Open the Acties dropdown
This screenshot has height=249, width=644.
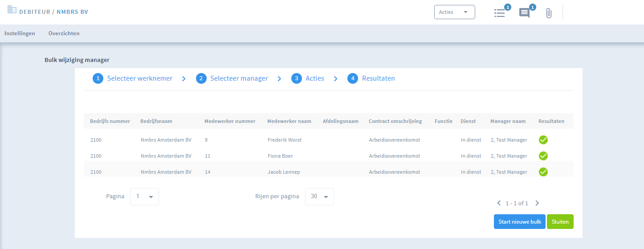pyautogui.click(x=454, y=12)
